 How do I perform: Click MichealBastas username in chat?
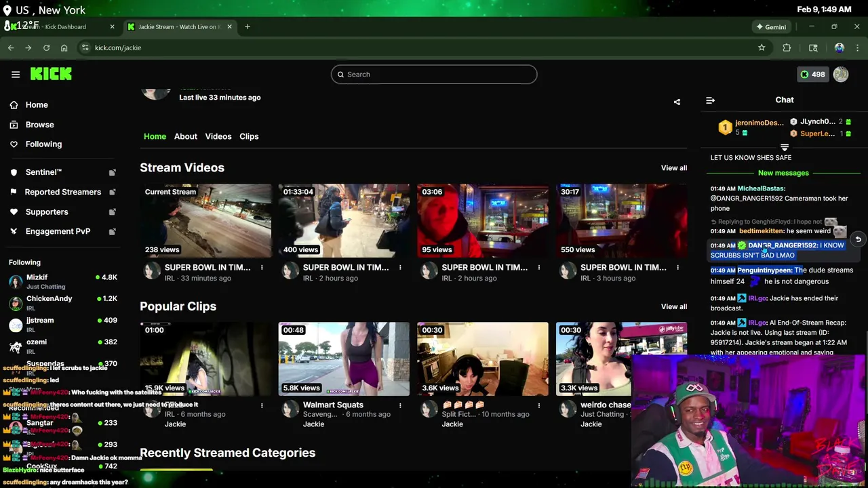click(x=761, y=188)
